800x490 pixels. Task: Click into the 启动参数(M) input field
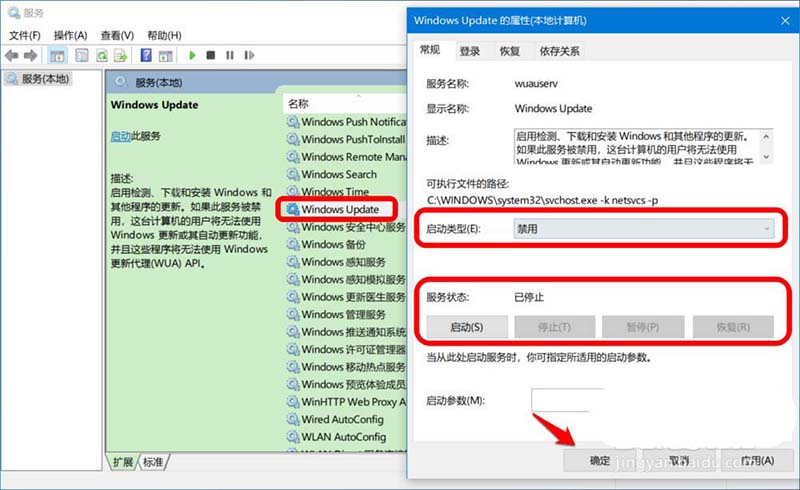click(x=567, y=400)
